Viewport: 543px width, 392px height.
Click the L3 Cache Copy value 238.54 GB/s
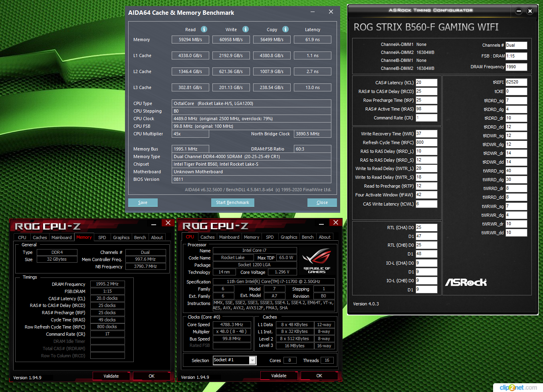tap(272, 87)
